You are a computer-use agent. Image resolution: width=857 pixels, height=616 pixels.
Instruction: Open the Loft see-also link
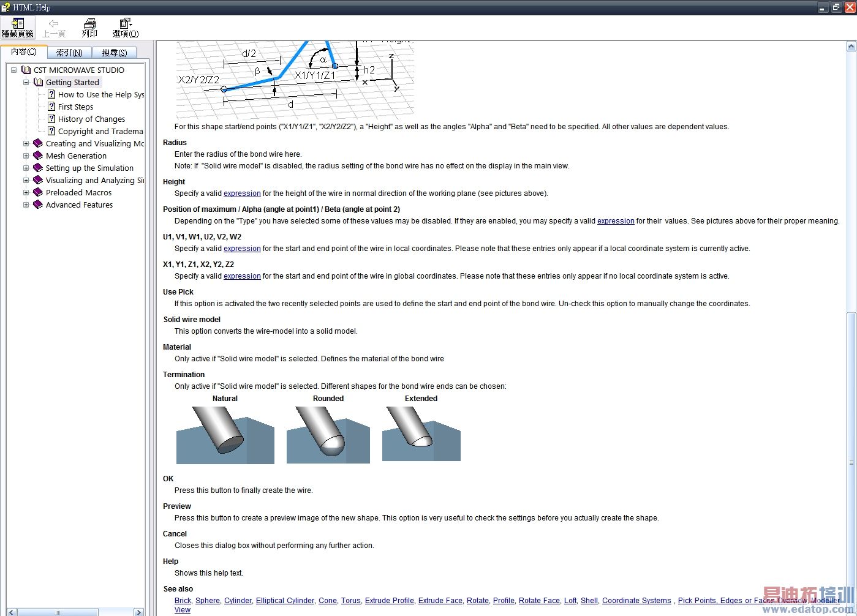tap(570, 601)
